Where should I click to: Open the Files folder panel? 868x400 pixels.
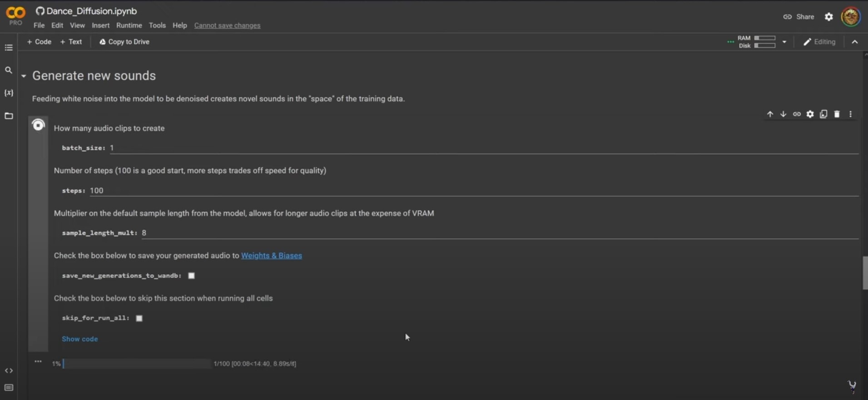coord(9,115)
